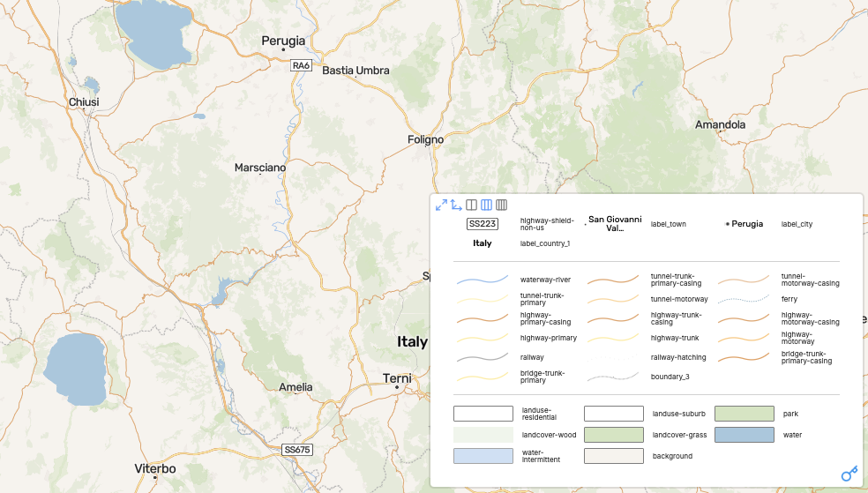
Task: Click the highway-motorway-casing line sample
Action: [744, 318]
